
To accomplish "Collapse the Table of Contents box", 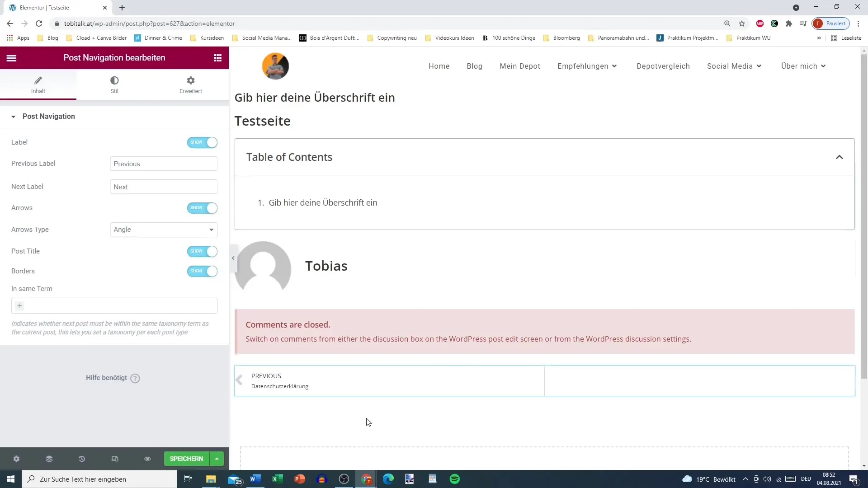I will click(839, 157).
